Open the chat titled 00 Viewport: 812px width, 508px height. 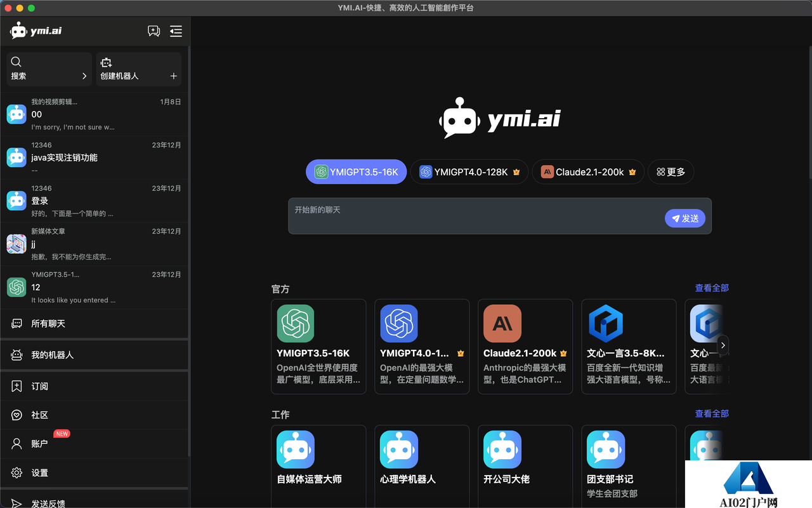coord(95,114)
